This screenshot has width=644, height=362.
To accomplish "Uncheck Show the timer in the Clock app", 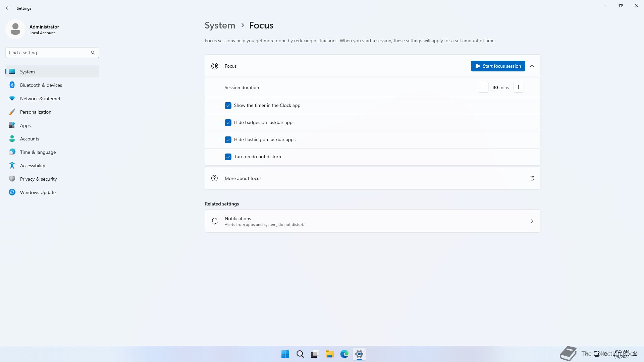I will [x=228, y=106].
